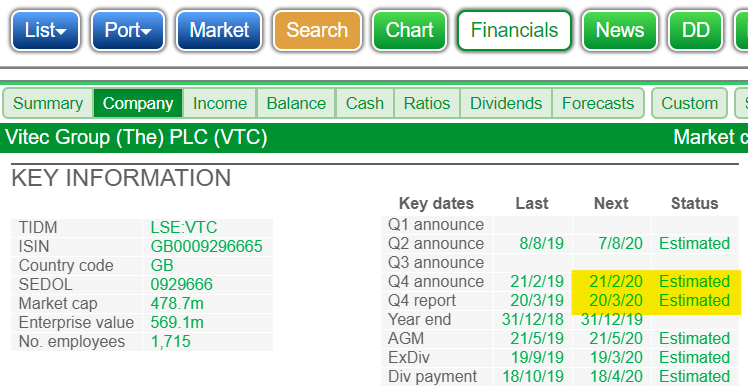Click the KEY INFORMATION heading
Screen dimensions: 748x390
click(121, 178)
